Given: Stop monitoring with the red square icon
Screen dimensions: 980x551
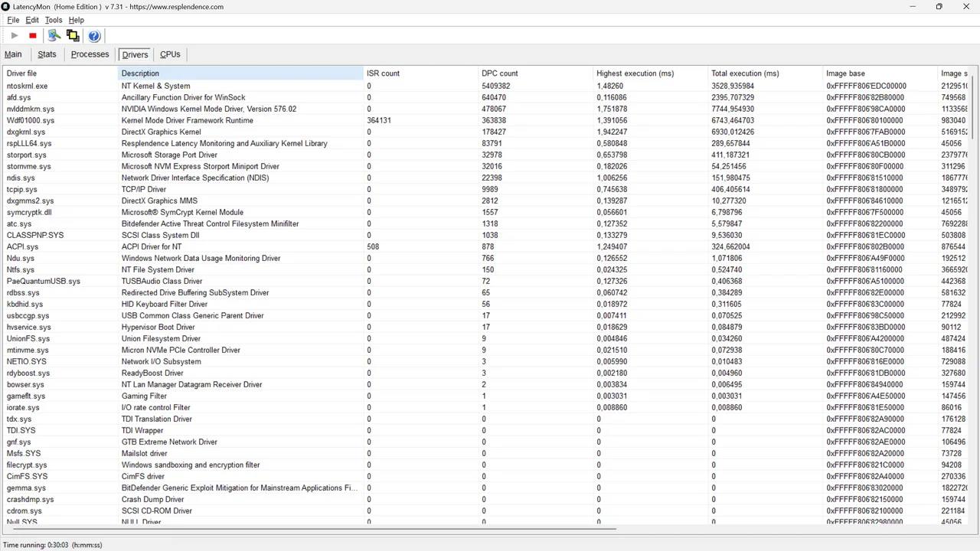Looking at the screenshot, I should pos(33,36).
